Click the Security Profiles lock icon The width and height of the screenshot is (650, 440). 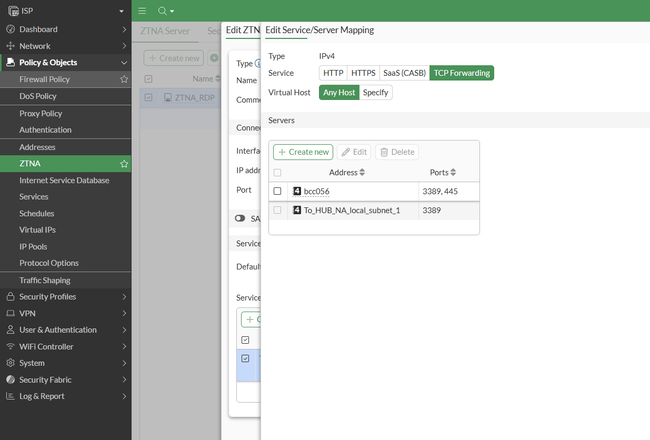click(x=10, y=297)
